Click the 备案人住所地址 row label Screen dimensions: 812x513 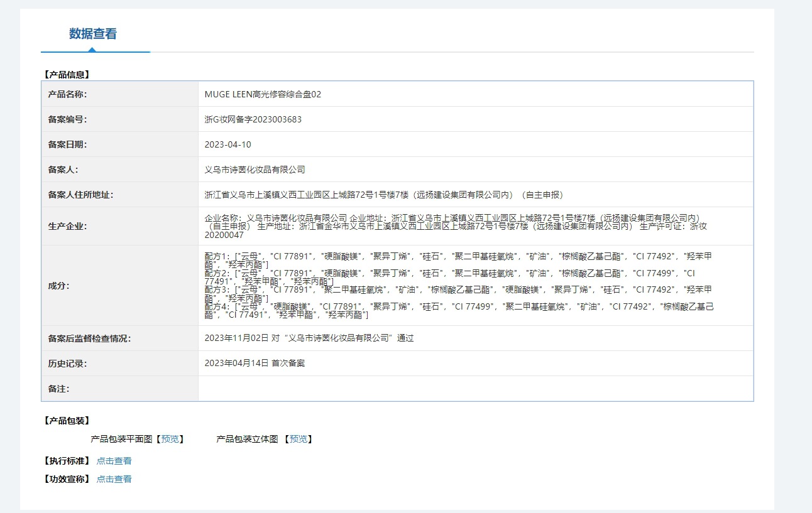click(x=80, y=195)
